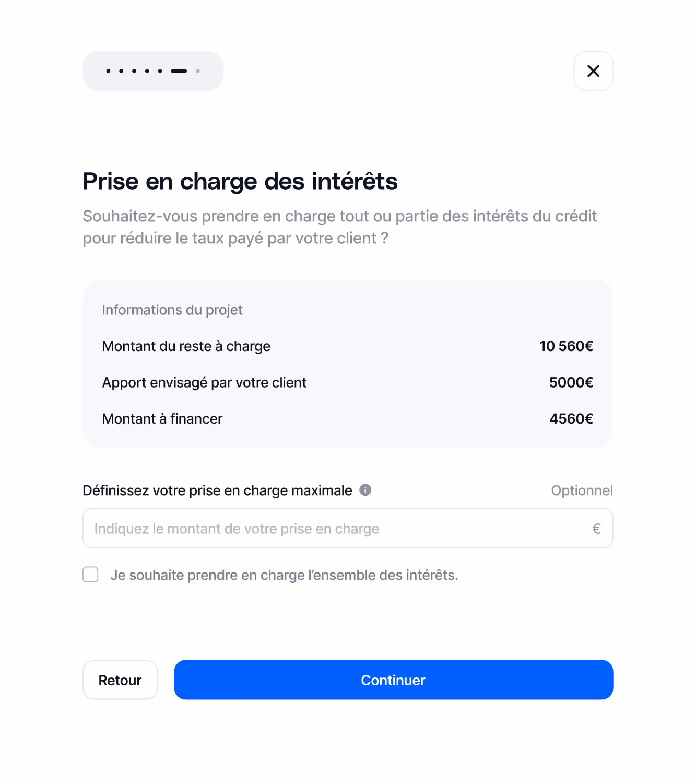Click the 'Montant du reste à charge' row
This screenshot has width=696, height=784.
click(x=348, y=346)
